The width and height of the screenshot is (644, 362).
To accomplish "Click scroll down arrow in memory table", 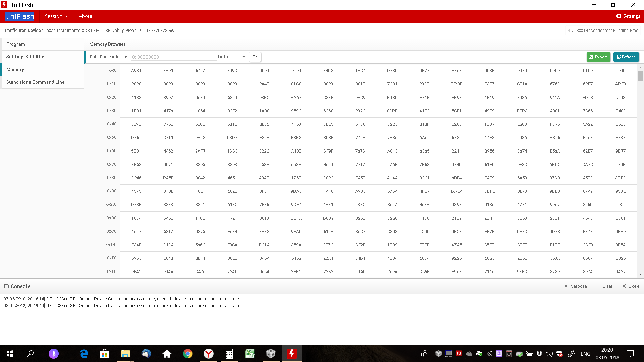I will coord(640,274).
